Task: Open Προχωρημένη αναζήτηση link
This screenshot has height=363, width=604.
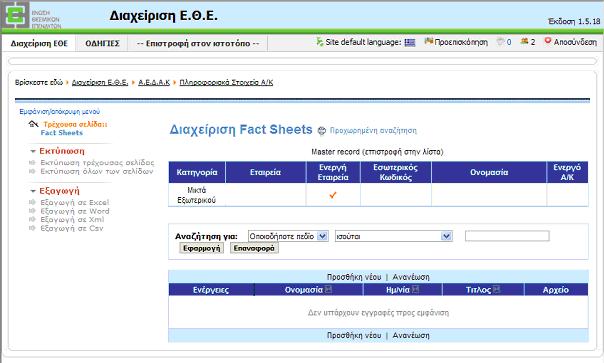Action: pos(373,131)
